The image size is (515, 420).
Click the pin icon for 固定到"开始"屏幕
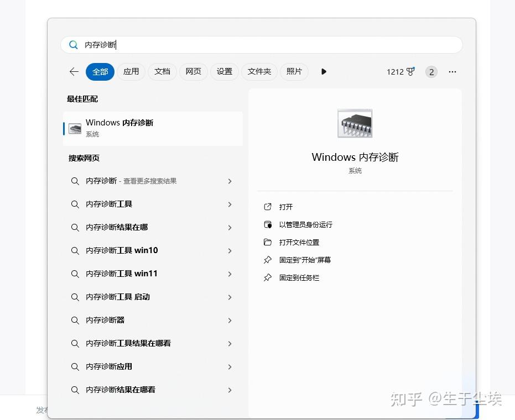(268, 260)
